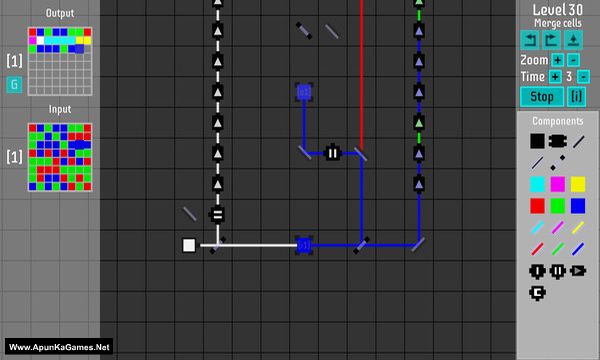Click the Level 30 title text

558,10
